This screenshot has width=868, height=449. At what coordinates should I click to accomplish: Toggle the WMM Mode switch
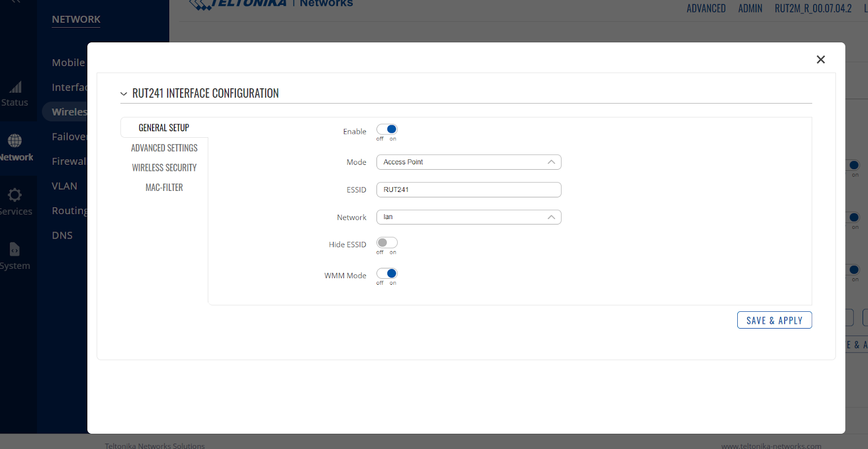tap(387, 273)
